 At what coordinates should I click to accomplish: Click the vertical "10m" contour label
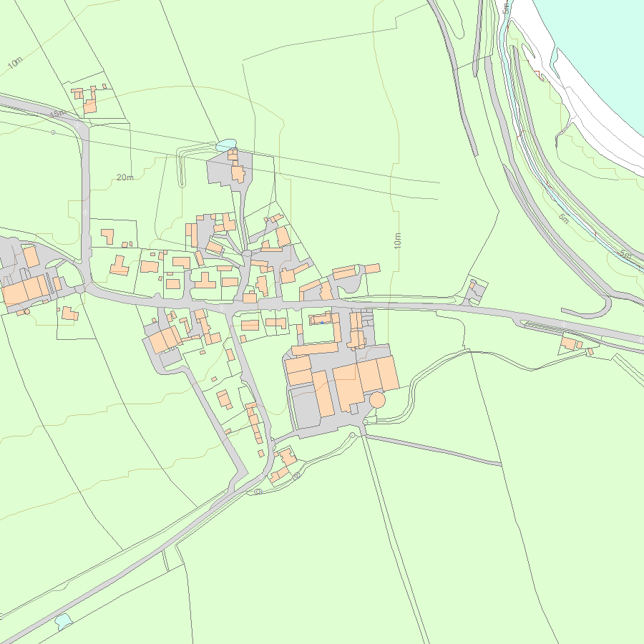point(397,240)
